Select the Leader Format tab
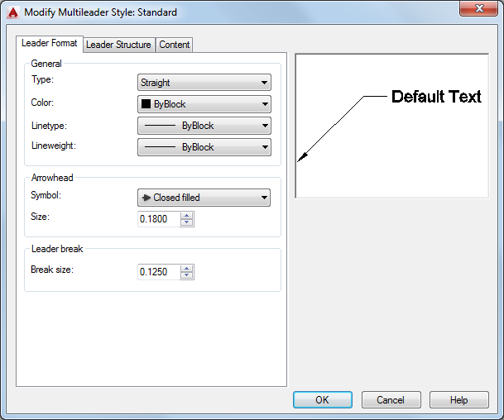Viewport: 504px width, 420px height. tap(50, 43)
